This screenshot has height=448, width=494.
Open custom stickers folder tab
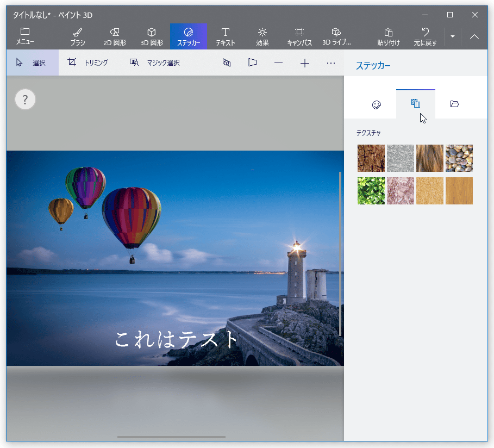tap(455, 104)
